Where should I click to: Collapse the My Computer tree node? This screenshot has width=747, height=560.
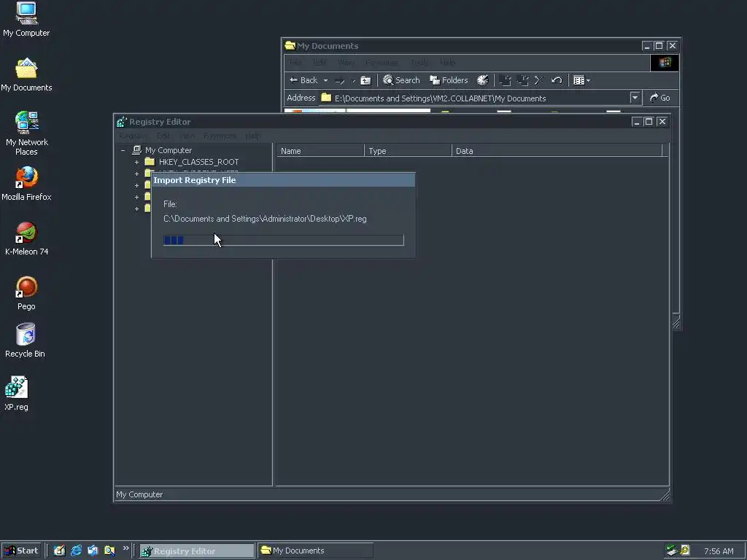[x=123, y=150]
